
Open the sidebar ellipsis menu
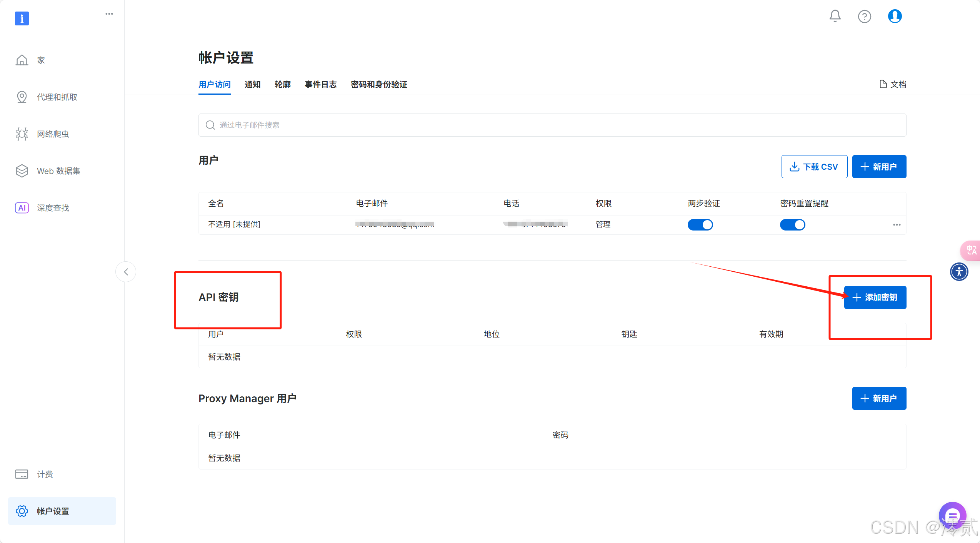(109, 13)
